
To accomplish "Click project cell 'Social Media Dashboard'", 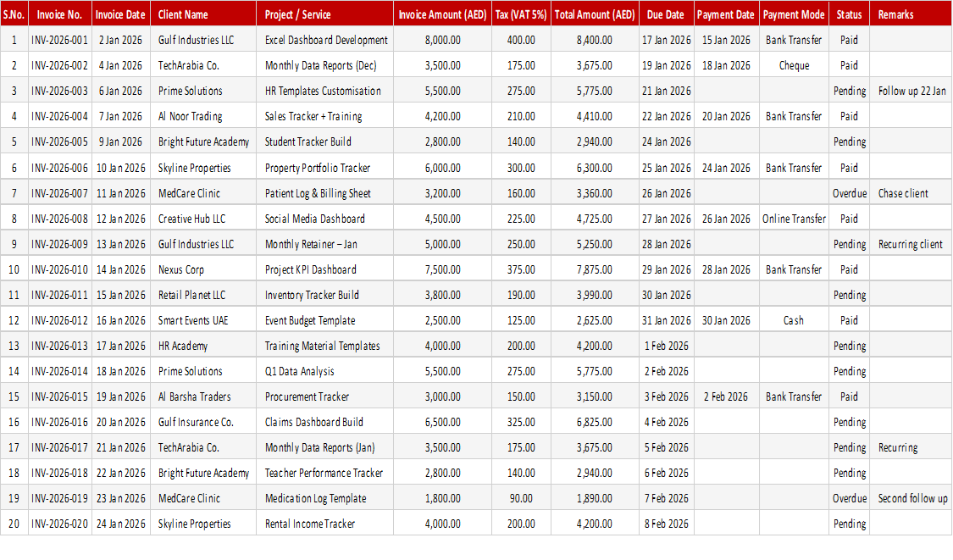I will pyautogui.click(x=324, y=219).
